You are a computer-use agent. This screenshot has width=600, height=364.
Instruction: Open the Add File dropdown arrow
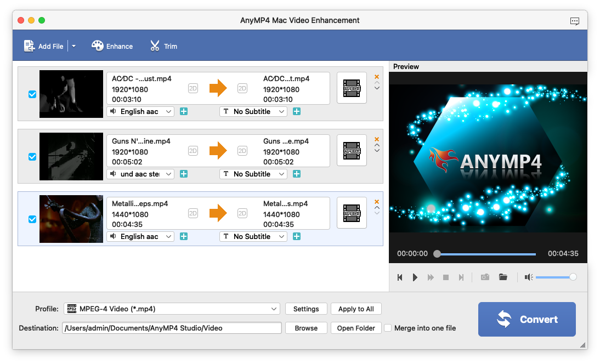[x=74, y=46]
